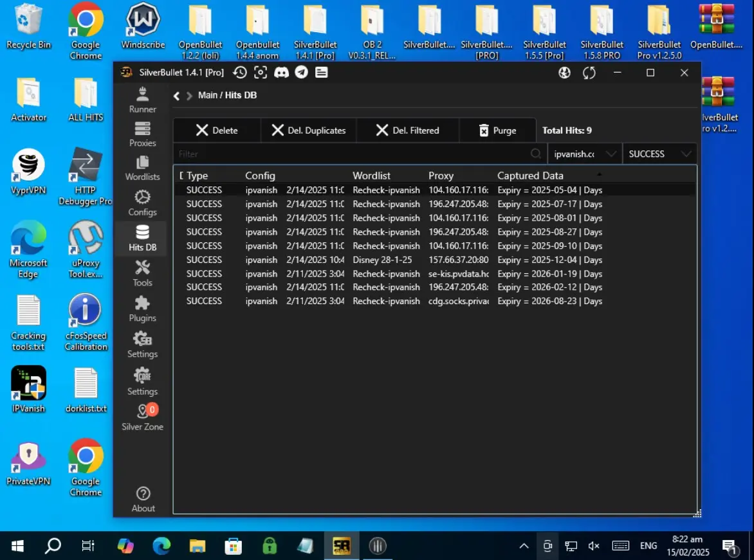This screenshot has width=754, height=560.
Task: Open the notification center icon
Action: click(730, 546)
